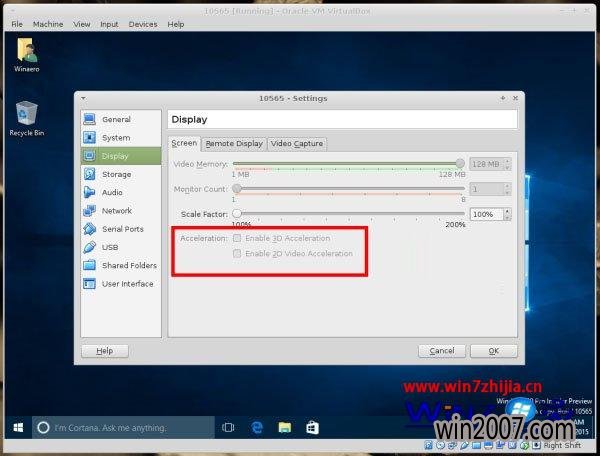Click the Help button in Settings dialog
This screenshot has height=456, width=600.
[x=104, y=351]
